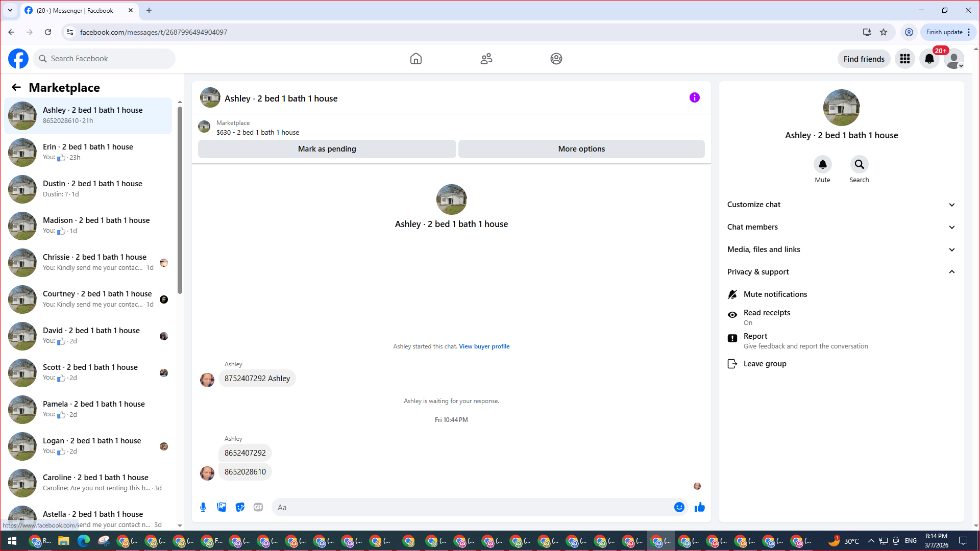Open the emoji picker in message box
980x551 pixels.
679,507
